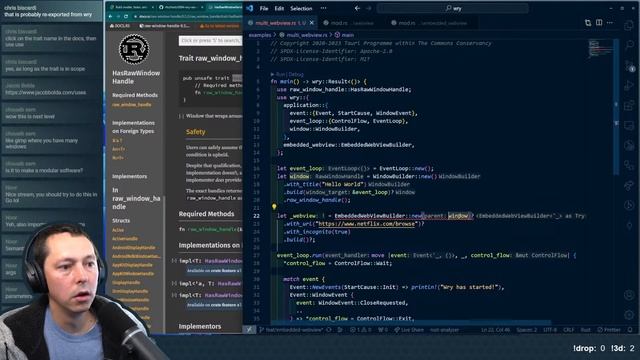This screenshot has width=640, height=360.
Task: Collapse the trait description toggle in docs
Action: [x=181, y=116]
